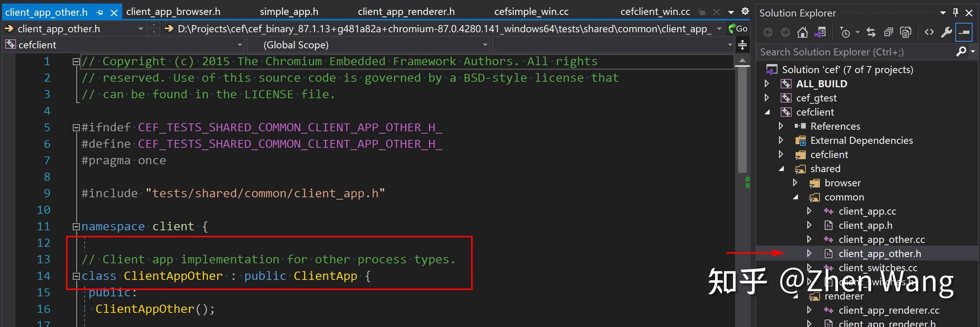Screen dimensions: 980x327
Task: Click the Show All Files icon
Action: click(906, 32)
